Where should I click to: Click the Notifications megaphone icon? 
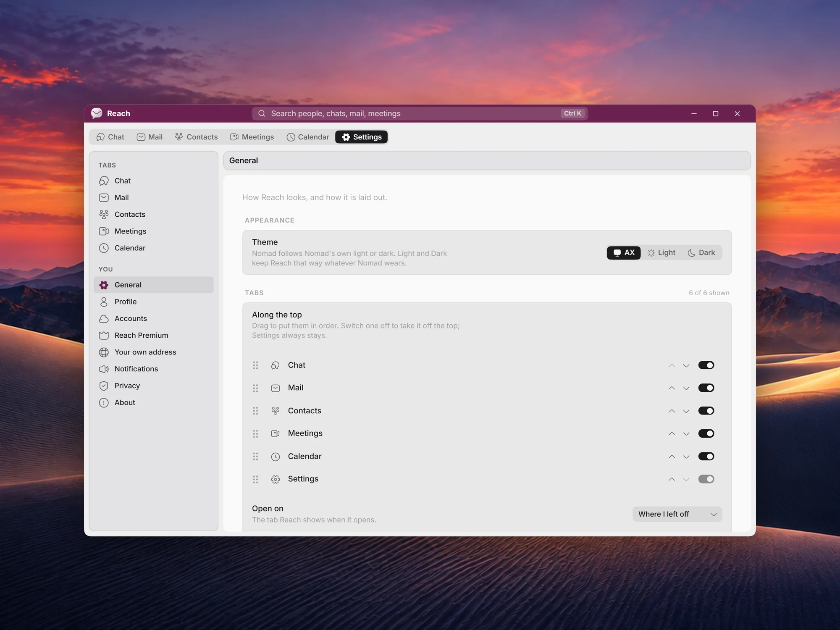pos(104,369)
